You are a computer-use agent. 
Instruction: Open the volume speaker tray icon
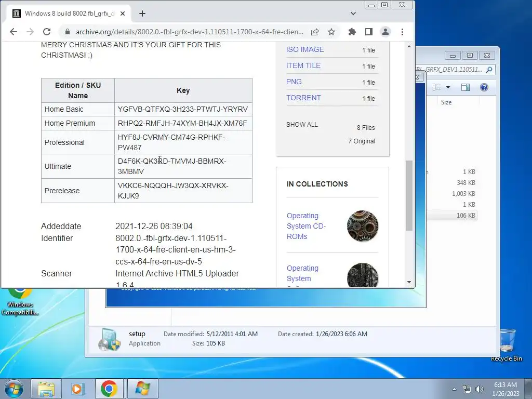(480, 389)
